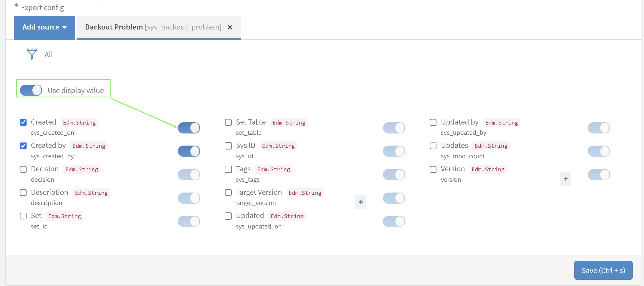The image size is (644, 286).
Task: Toggle display value for Set Table
Action: click(x=394, y=128)
